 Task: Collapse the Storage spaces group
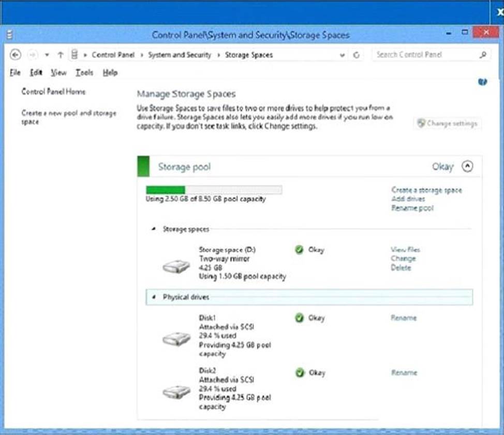[154, 229]
